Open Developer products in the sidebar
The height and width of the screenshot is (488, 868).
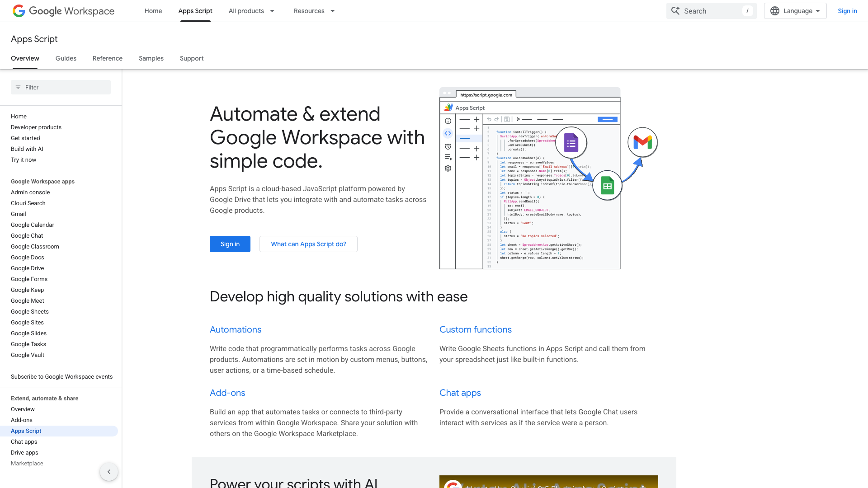click(36, 127)
